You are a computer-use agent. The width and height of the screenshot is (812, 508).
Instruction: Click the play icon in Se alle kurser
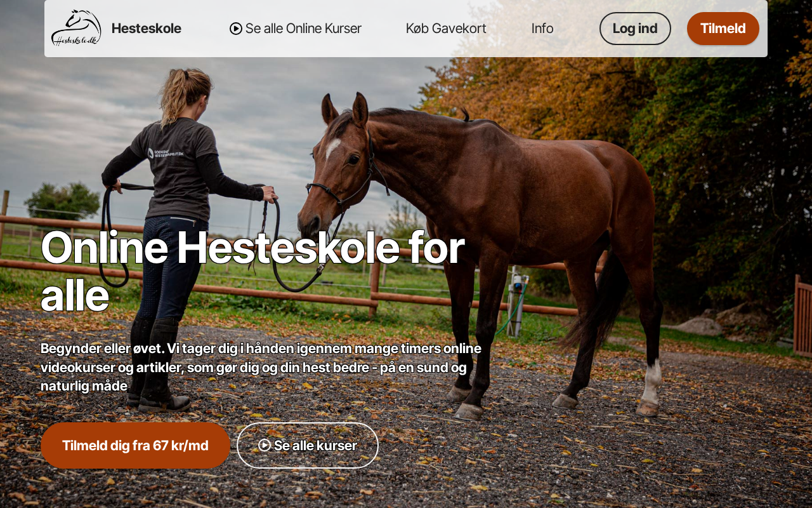tap(265, 445)
